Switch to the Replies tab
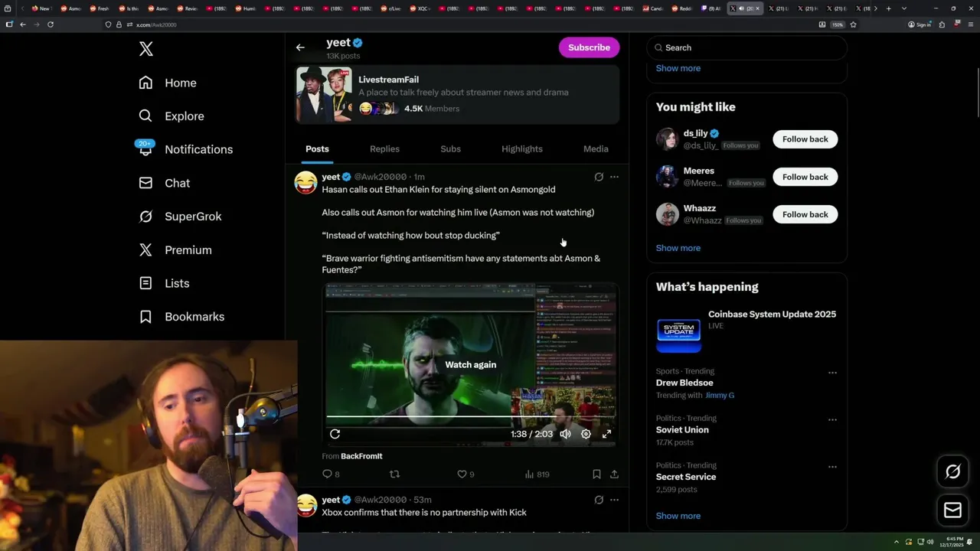 pos(384,149)
